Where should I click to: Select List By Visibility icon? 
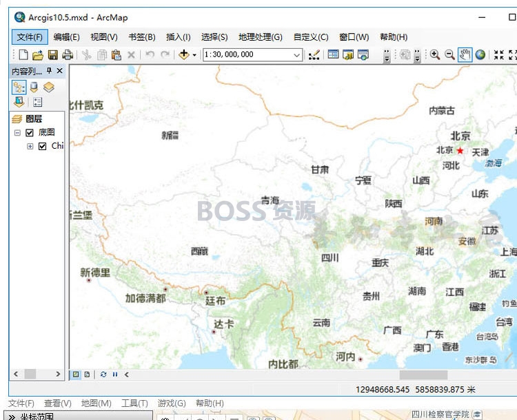49,87
